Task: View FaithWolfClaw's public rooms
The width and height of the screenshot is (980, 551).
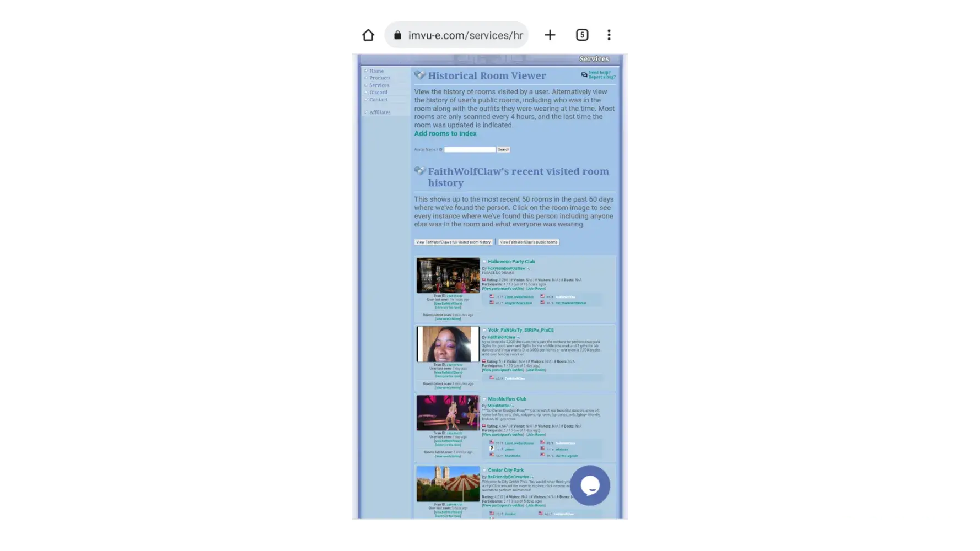Action: (529, 242)
